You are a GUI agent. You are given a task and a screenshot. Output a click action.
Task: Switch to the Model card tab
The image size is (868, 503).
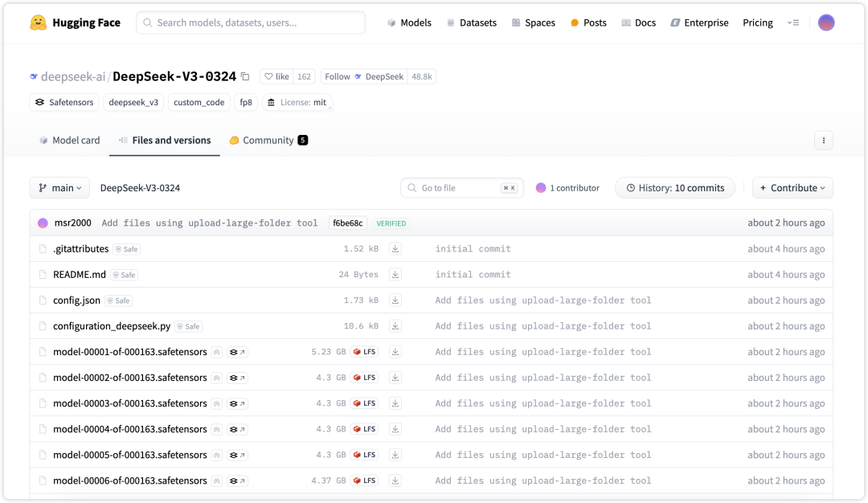click(69, 141)
